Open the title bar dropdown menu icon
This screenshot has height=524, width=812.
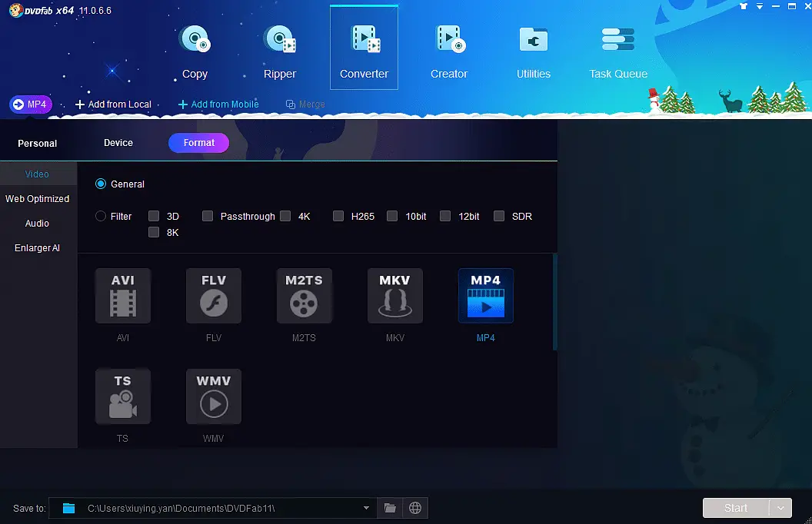760,6
